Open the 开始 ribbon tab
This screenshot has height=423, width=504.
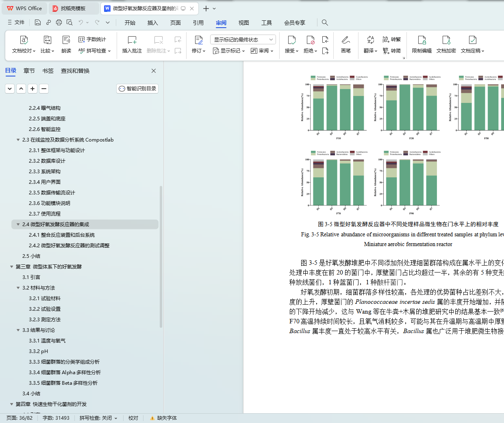click(130, 23)
